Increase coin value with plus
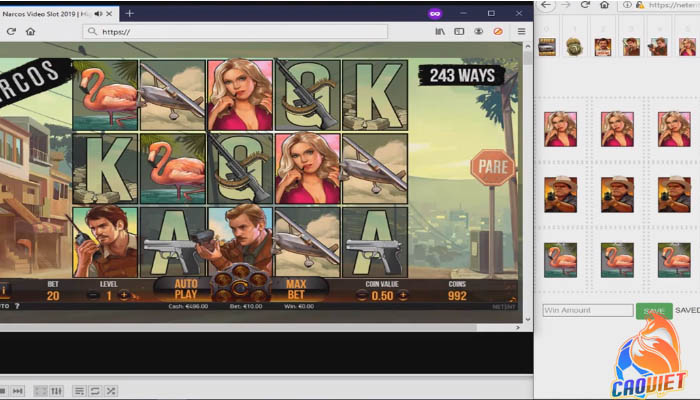The height and width of the screenshot is (400, 700). [x=403, y=295]
